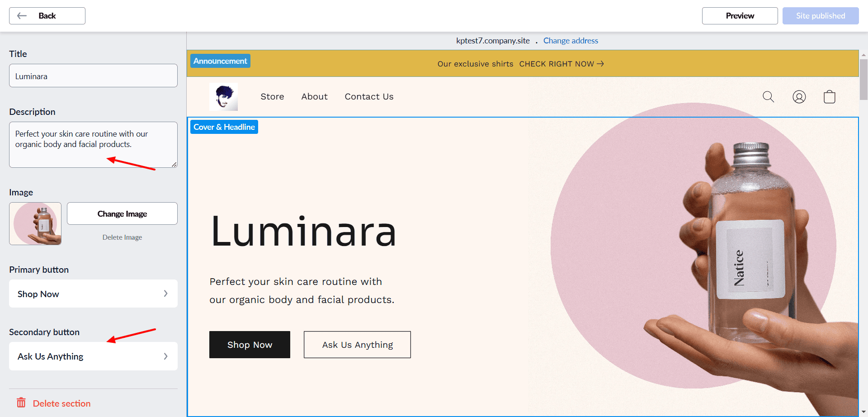Click the back arrow icon
868x417 pixels.
22,16
